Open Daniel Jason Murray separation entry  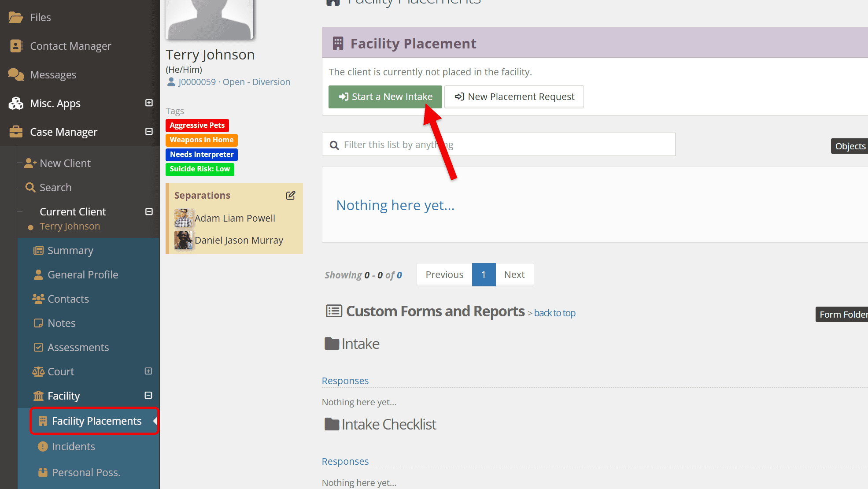click(x=239, y=240)
